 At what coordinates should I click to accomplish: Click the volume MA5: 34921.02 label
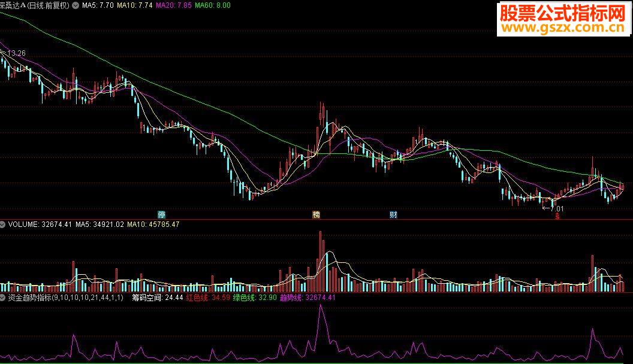[x=100, y=225]
